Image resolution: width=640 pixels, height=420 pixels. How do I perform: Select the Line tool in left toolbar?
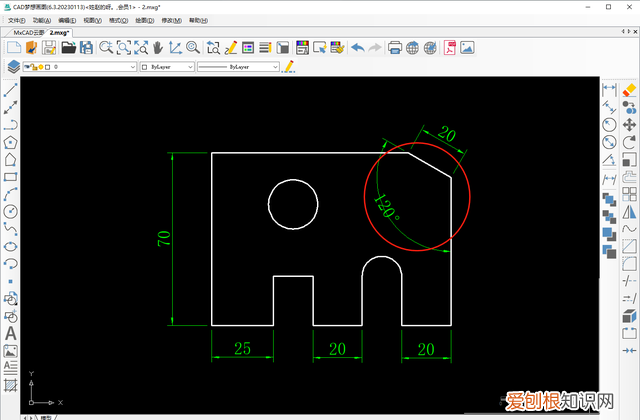[x=11, y=89]
